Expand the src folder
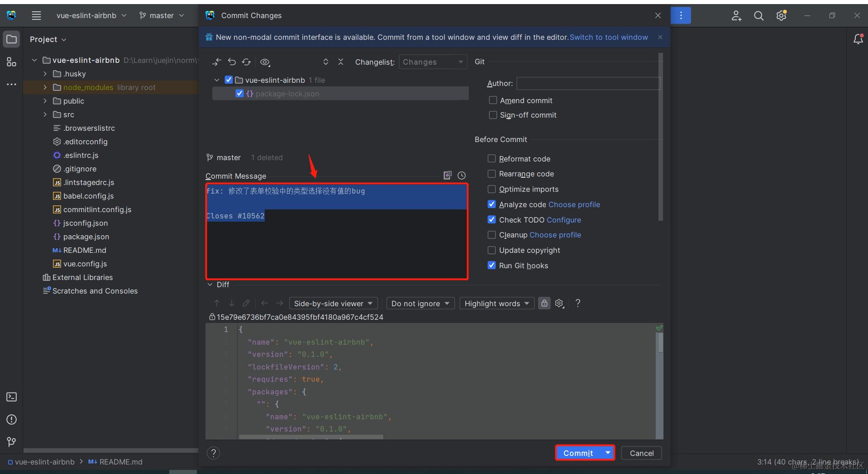This screenshot has height=474, width=868. pyautogui.click(x=45, y=114)
